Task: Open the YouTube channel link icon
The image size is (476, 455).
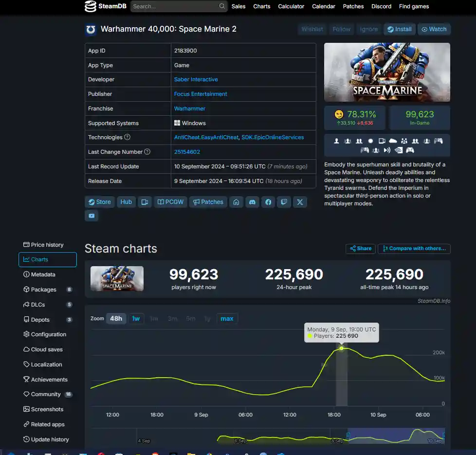Action: click(x=92, y=216)
